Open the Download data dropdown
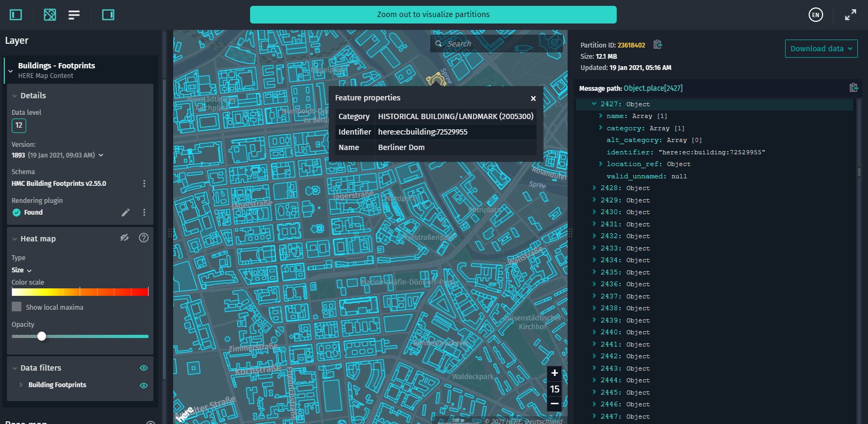The width and height of the screenshot is (868, 424). coord(821,49)
